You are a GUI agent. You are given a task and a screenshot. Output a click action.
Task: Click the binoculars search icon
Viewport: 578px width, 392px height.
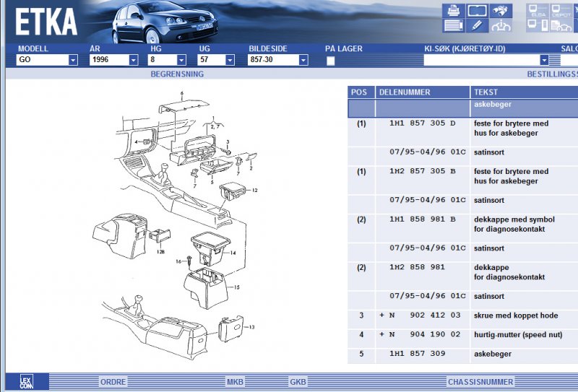pyautogui.click(x=501, y=11)
